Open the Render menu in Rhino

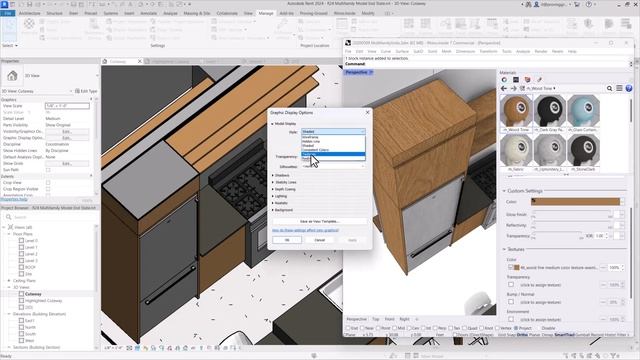(541, 51)
